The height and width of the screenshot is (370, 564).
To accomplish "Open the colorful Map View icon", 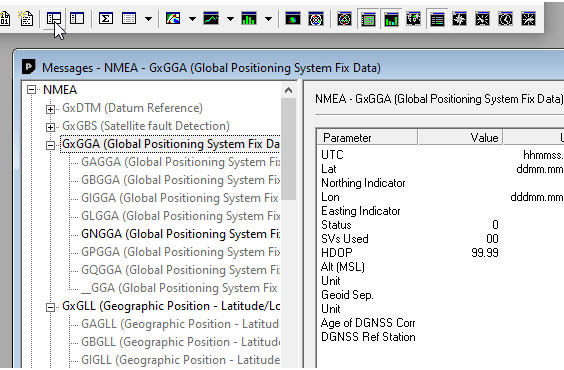I will pyautogui.click(x=173, y=19).
